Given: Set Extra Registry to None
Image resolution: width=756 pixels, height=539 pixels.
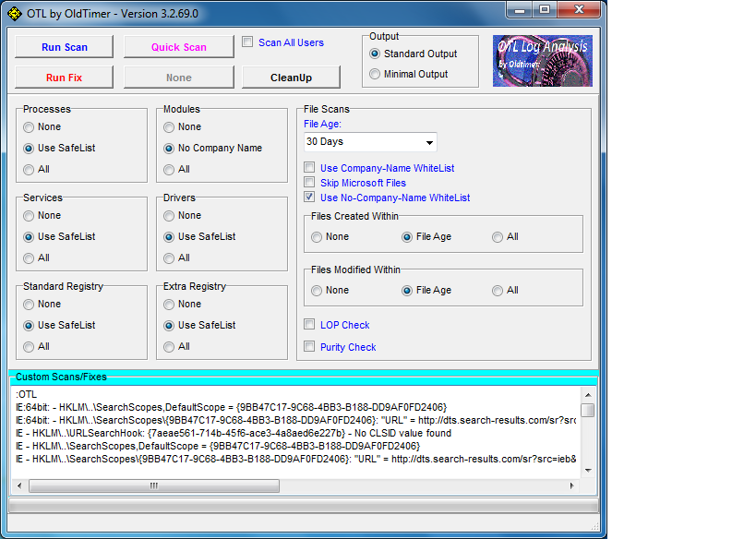Looking at the screenshot, I should 169,305.
